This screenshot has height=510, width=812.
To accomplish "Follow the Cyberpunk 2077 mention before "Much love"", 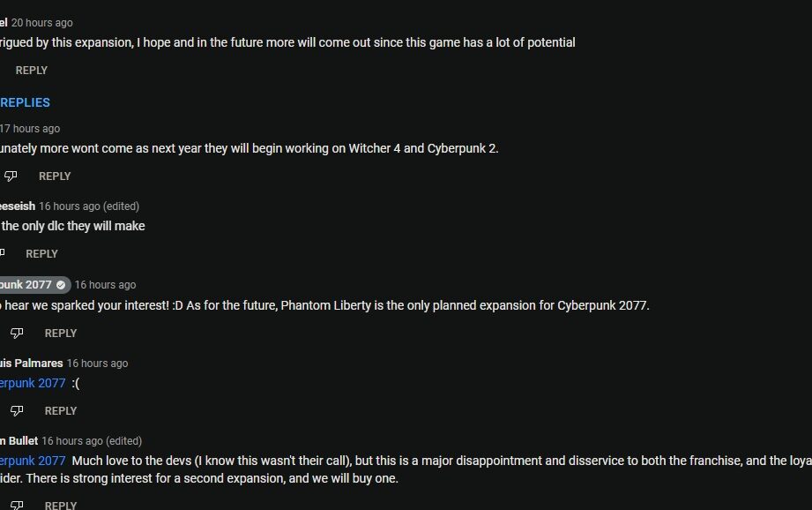I will (33, 461).
